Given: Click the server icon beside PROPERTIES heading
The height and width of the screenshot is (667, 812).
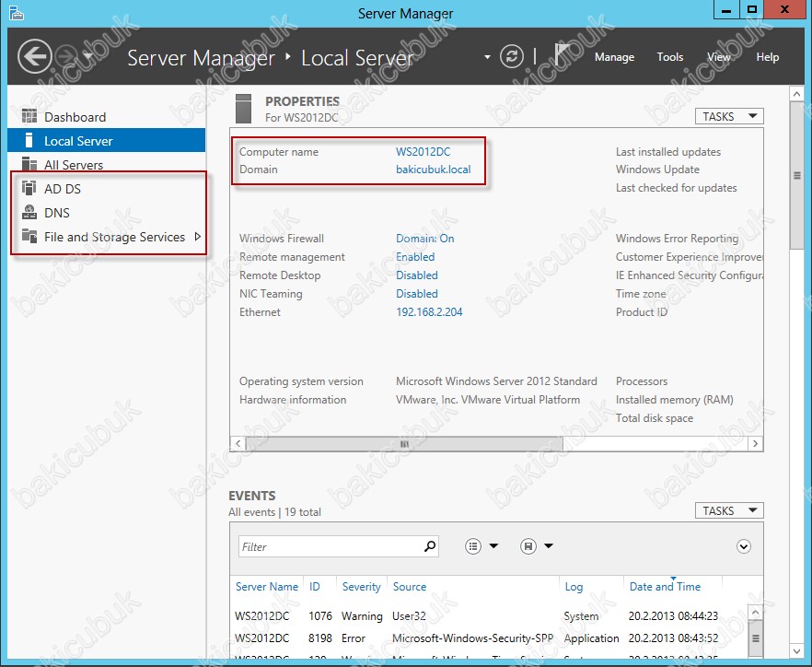Looking at the screenshot, I should point(243,109).
